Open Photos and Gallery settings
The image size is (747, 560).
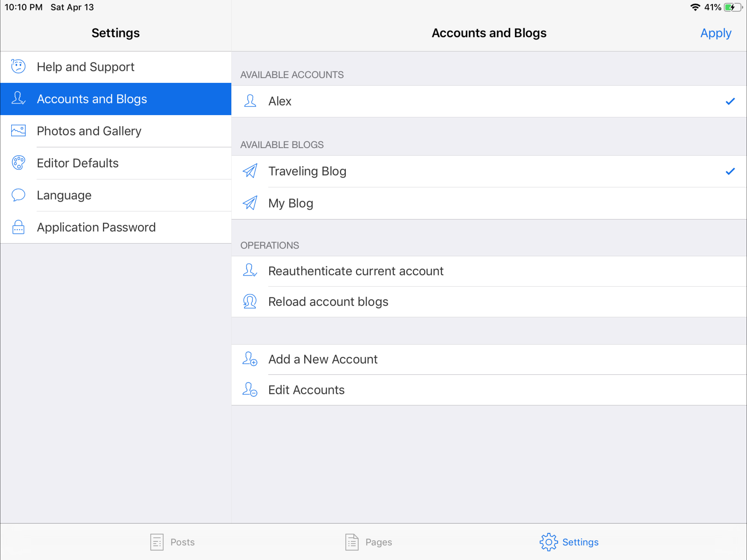click(x=116, y=131)
